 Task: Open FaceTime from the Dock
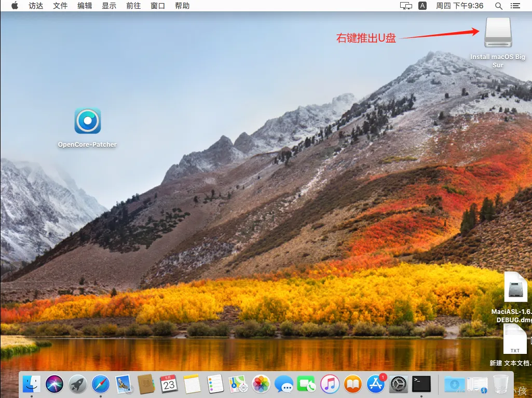pos(306,384)
